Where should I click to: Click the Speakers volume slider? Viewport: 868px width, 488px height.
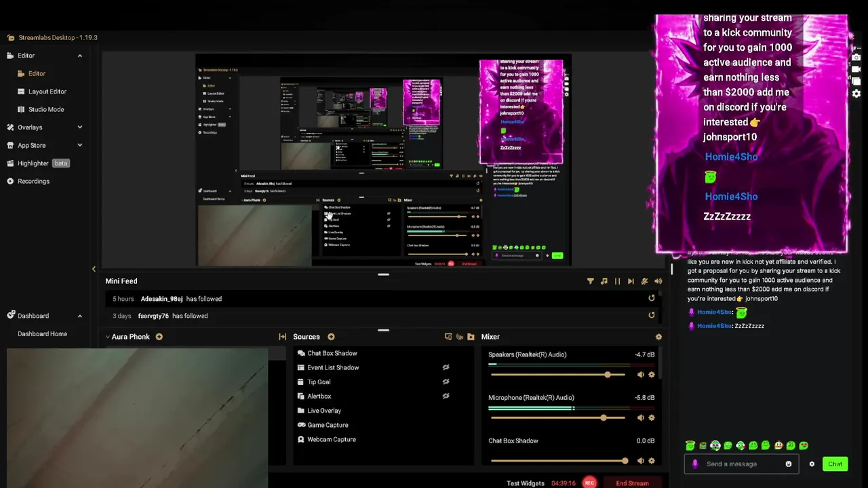[557, 375]
